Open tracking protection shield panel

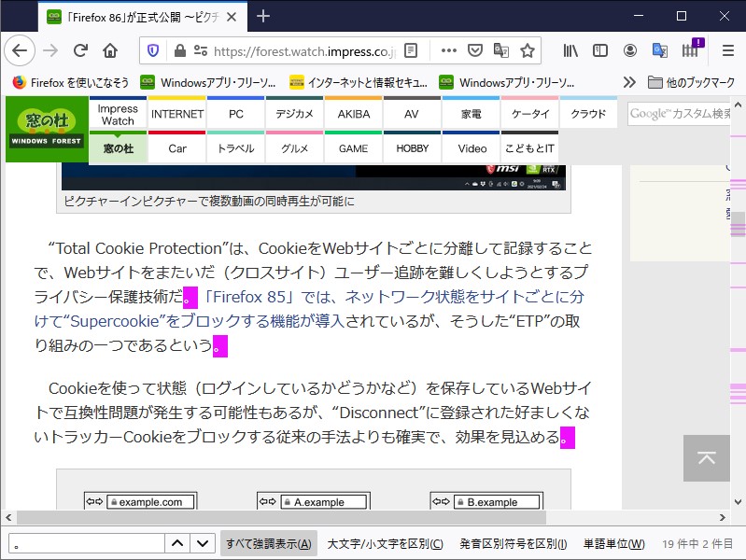[x=153, y=50]
